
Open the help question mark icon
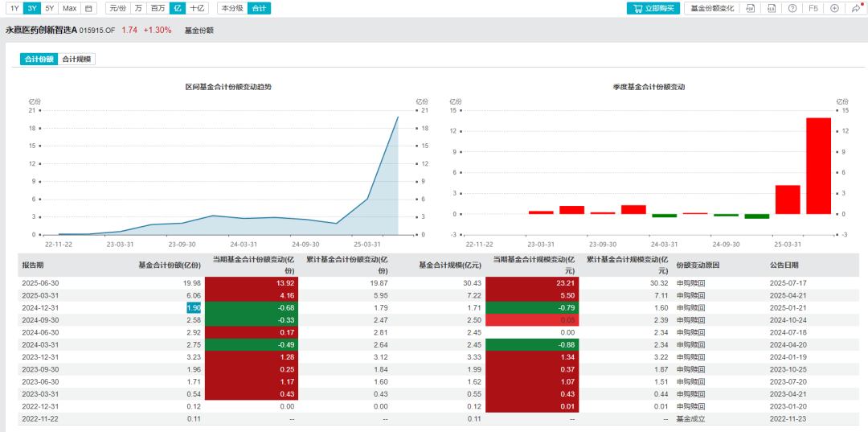coord(792,8)
